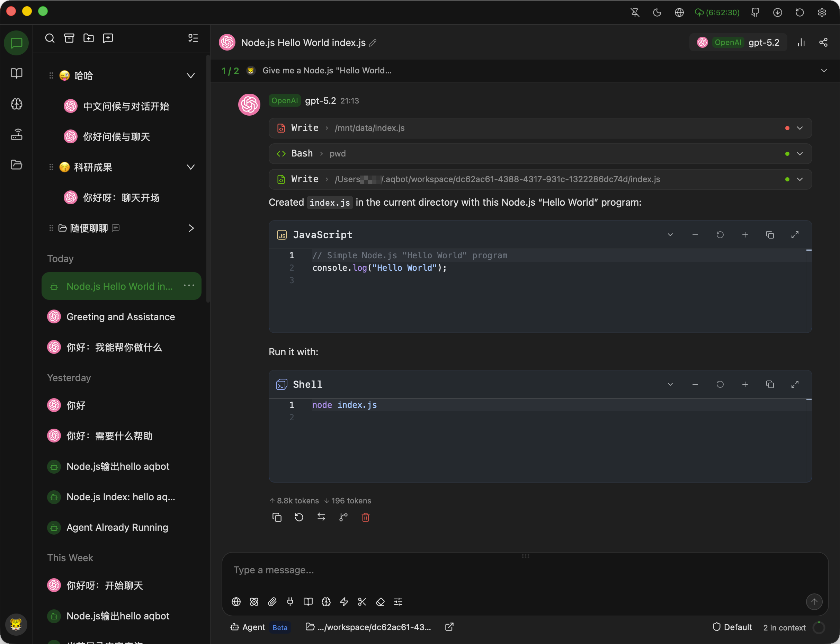This screenshot has height=644, width=840.
Task: Click the new chat icon at top
Action: tap(108, 38)
